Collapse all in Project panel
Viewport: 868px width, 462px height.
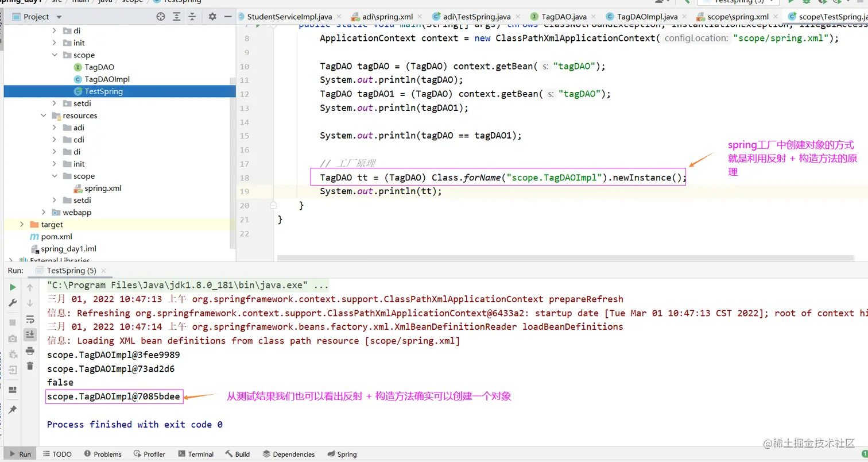tap(193, 17)
